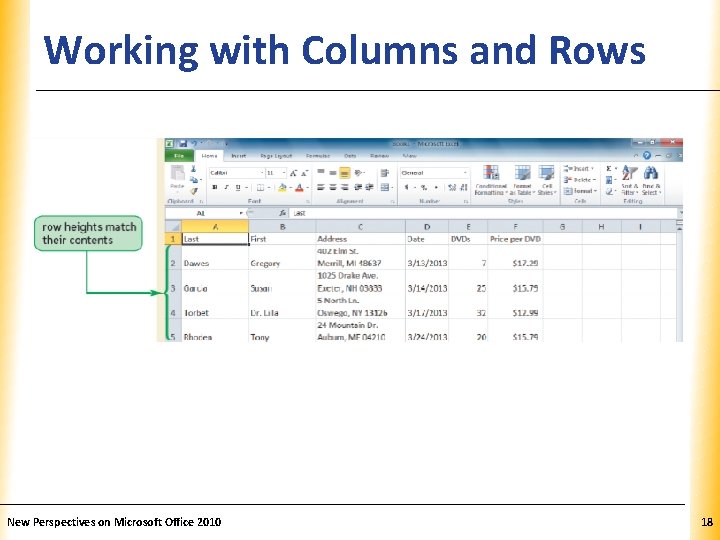Open the Format cells dropdown
Screen dimensions: 720x540
point(580,191)
